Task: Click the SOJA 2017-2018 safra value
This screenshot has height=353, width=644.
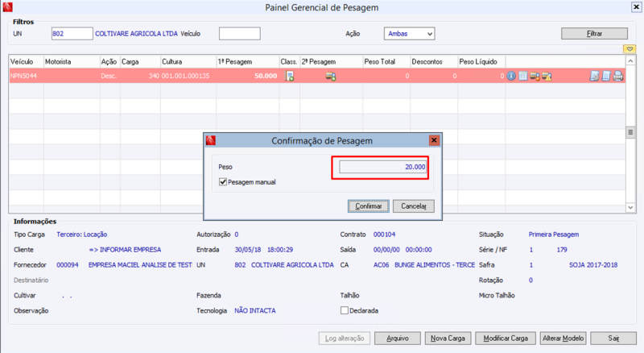Action: [x=593, y=265]
